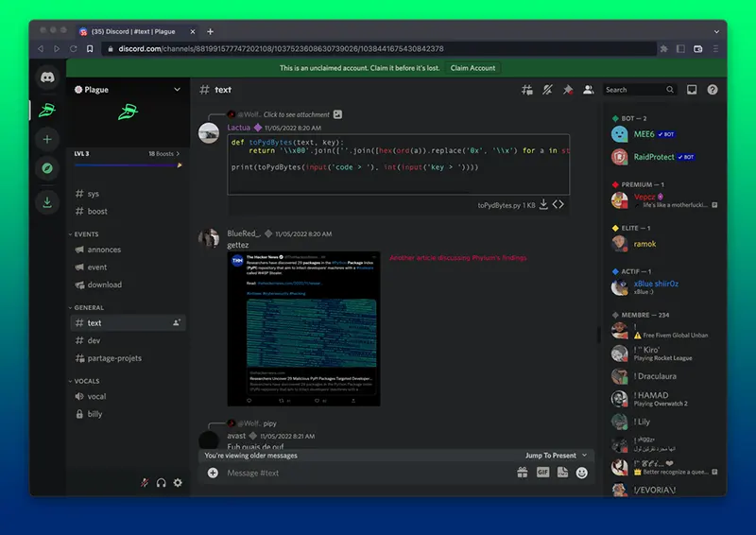Open the Nitro gift icon
Image resolution: width=756 pixels, height=535 pixels.
[523, 473]
